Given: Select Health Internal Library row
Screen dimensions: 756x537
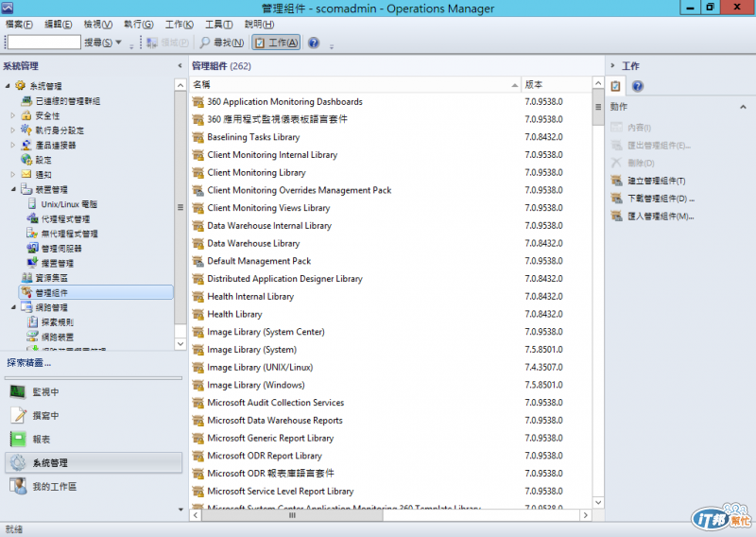Looking at the screenshot, I should click(391, 297).
